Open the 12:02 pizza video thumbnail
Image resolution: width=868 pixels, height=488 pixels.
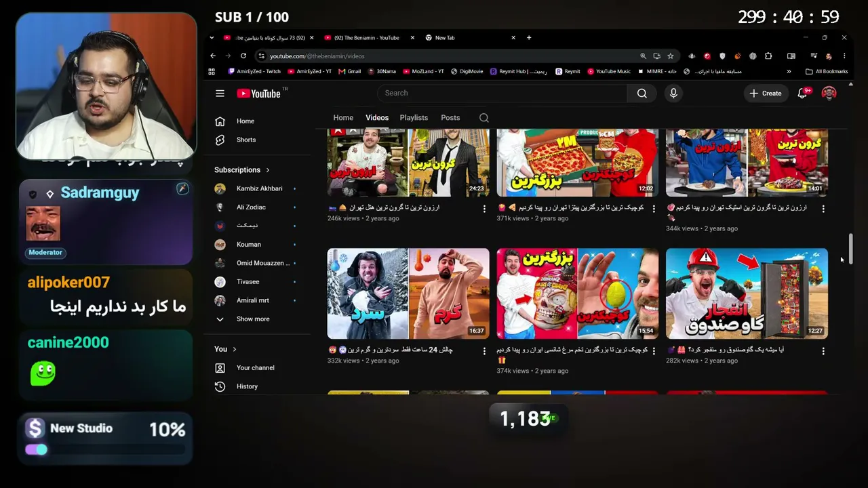tap(578, 163)
